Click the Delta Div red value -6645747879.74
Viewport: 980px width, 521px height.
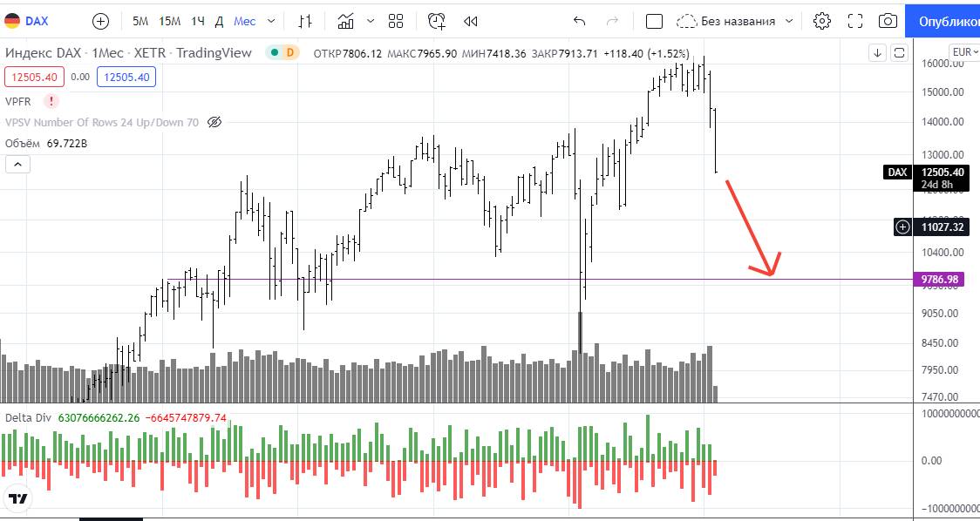(x=186, y=418)
